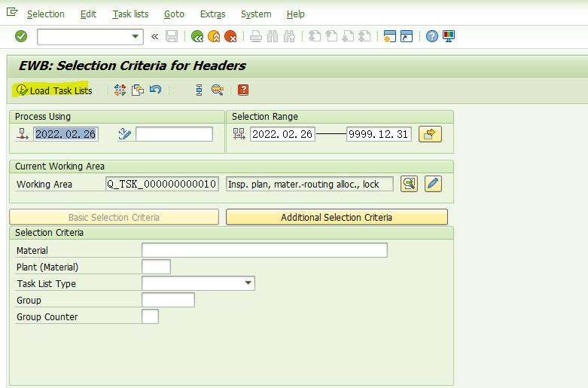Screen dimensions: 588x388
Task: Click the Create New Session icon
Action: 390,36
